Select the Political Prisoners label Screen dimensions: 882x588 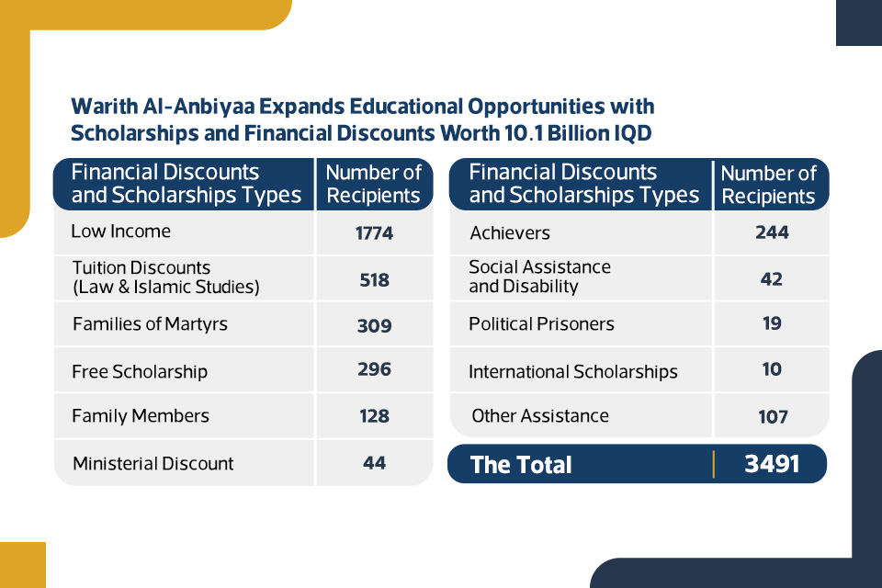click(541, 324)
